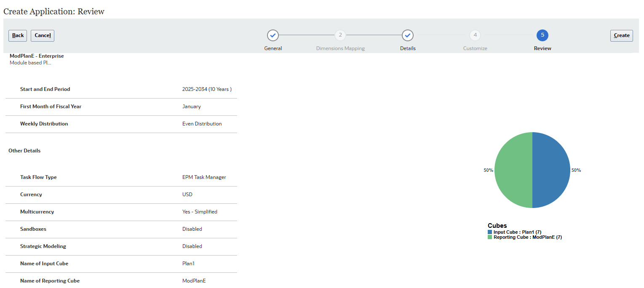Click the Back button
Image resolution: width=644 pixels, height=288 pixels.
pyautogui.click(x=18, y=35)
